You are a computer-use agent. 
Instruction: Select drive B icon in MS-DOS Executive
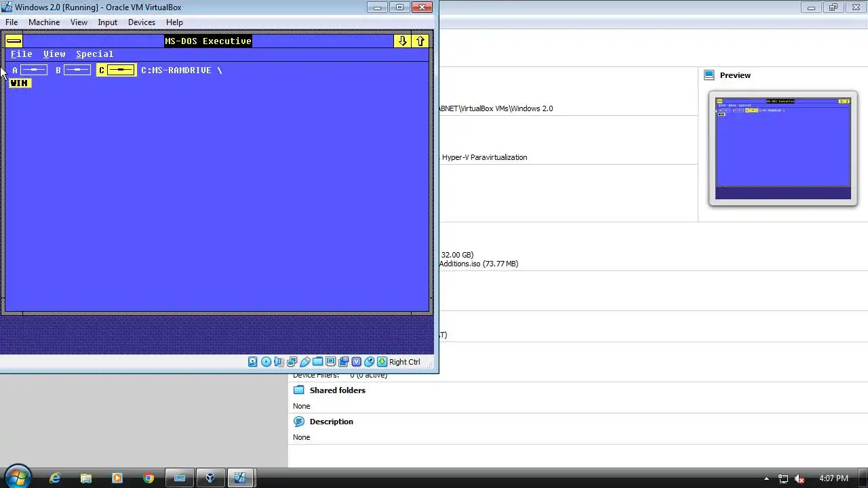pos(77,70)
